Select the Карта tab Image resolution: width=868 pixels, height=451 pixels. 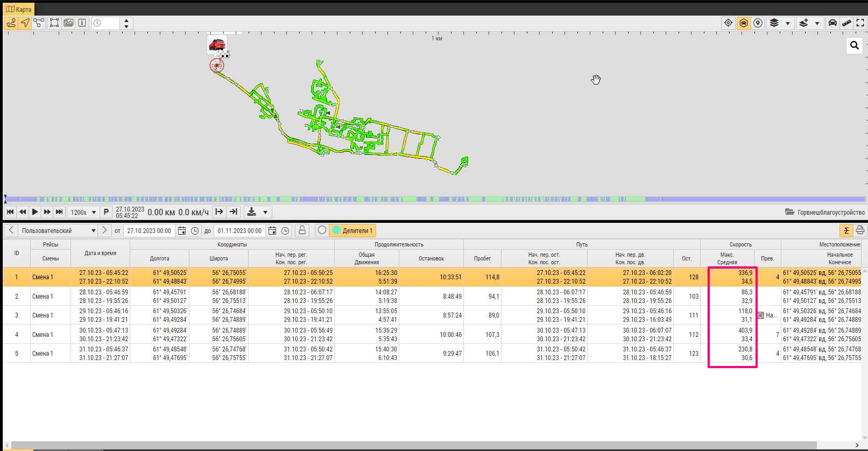point(19,9)
